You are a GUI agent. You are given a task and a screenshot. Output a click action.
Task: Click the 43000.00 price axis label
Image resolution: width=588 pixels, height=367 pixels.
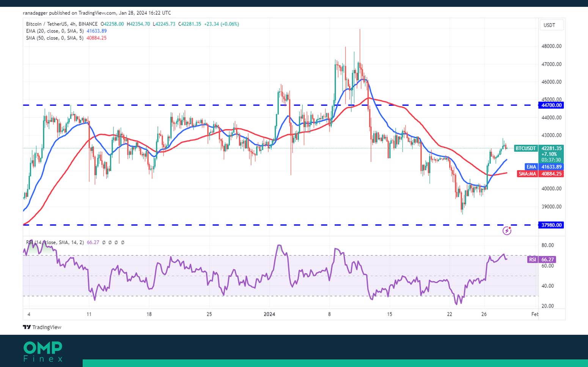pos(551,135)
